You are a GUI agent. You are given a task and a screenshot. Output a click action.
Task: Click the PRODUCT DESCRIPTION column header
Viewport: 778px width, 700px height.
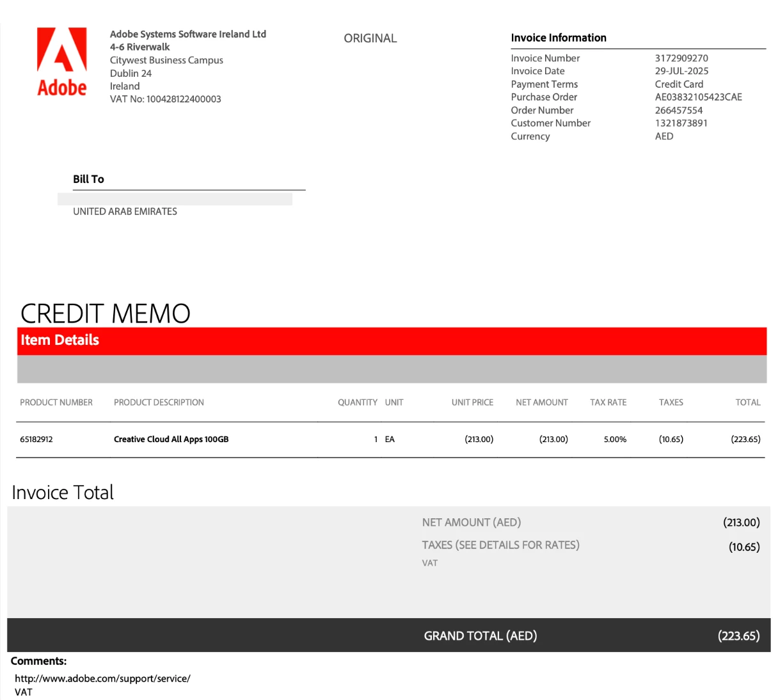[x=159, y=402]
